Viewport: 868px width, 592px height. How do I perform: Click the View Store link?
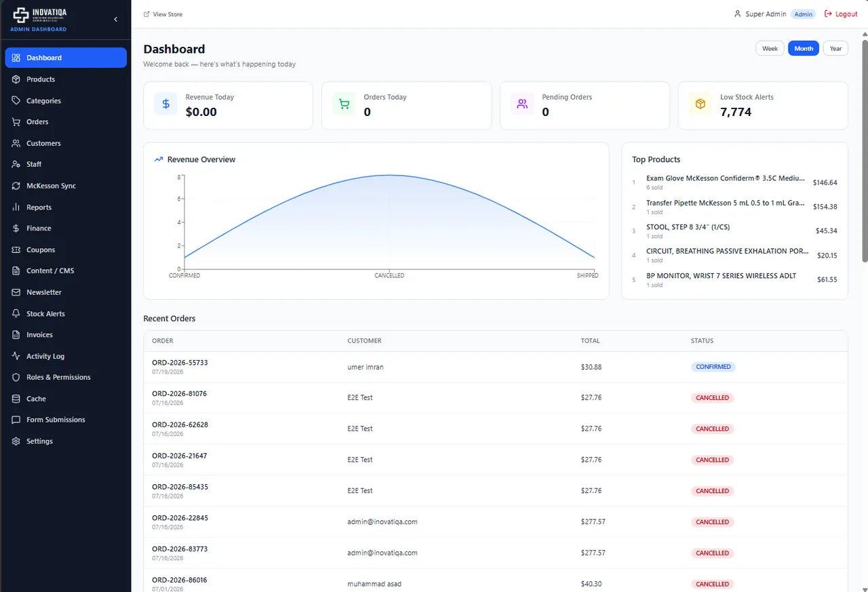pyautogui.click(x=163, y=14)
